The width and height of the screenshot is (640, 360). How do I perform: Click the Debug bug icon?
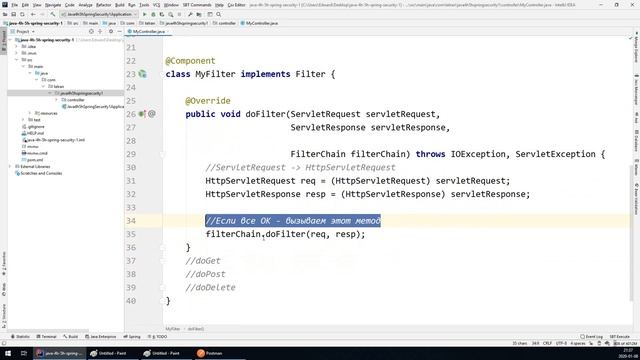click(x=153, y=14)
